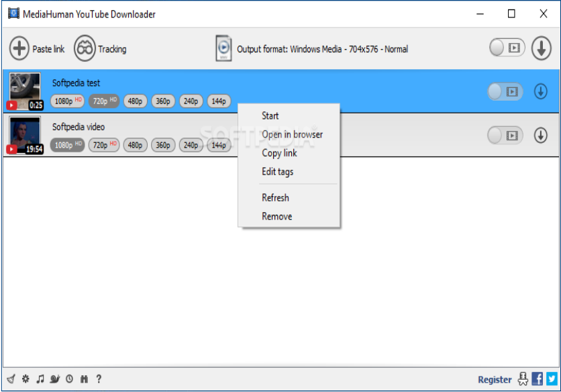
Task: Select 720p HD for Softpedia test
Action: point(104,101)
